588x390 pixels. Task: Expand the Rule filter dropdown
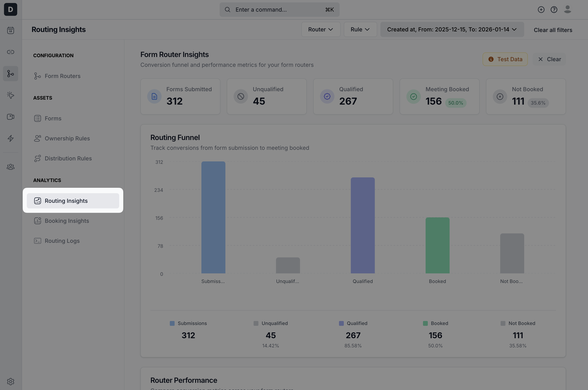[x=360, y=29]
